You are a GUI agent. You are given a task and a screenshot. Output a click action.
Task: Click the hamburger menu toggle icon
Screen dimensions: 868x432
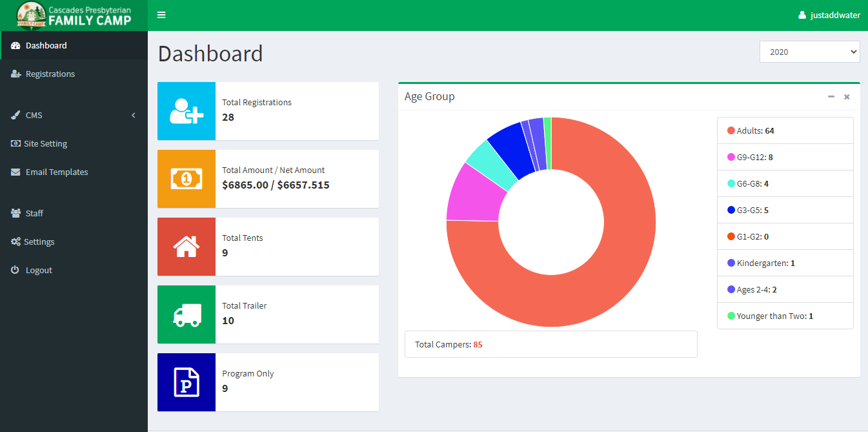[x=161, y=15]
